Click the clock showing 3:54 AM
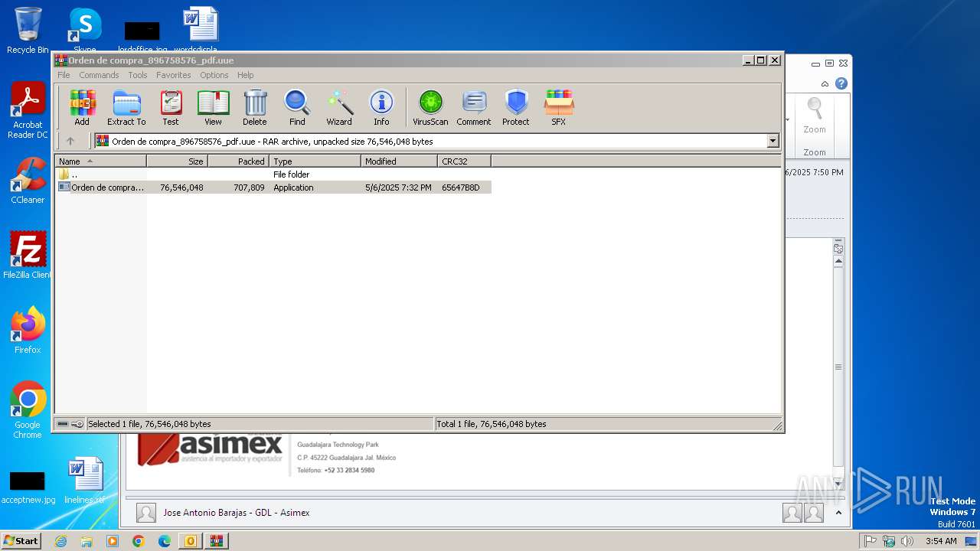The width and height of the screenshot is (980, 551). click(x=941, y=541)
